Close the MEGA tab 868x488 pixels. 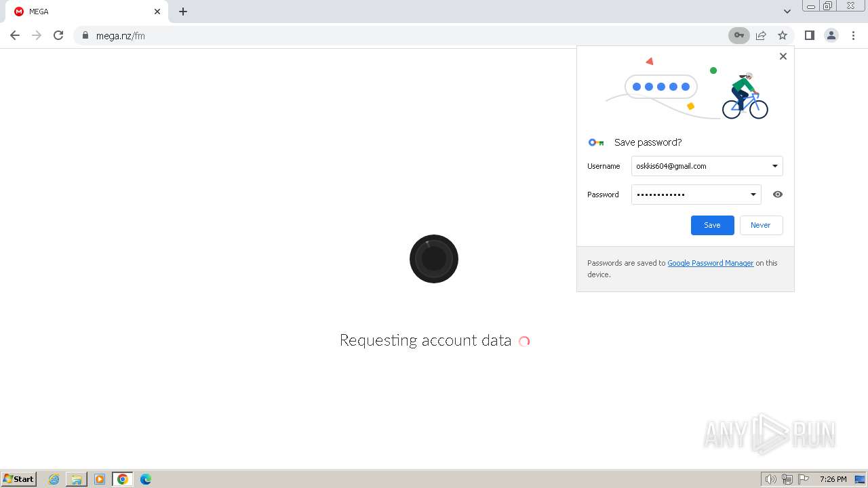point(157,12)
